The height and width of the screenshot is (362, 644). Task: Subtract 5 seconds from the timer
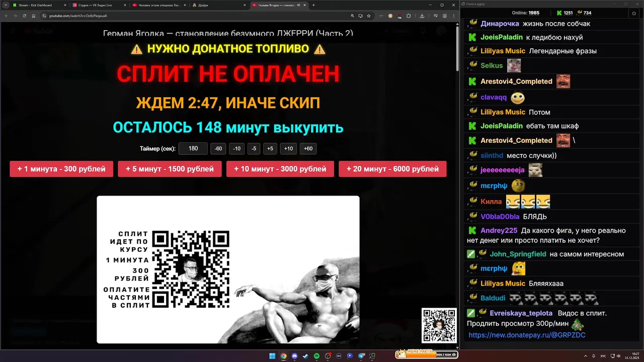coord(254,148)
